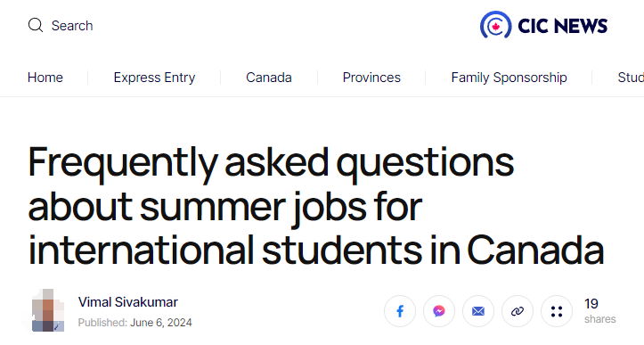Screen dimensions: 644x345
Task: Share article on Facebook
Action: point(400,311)
